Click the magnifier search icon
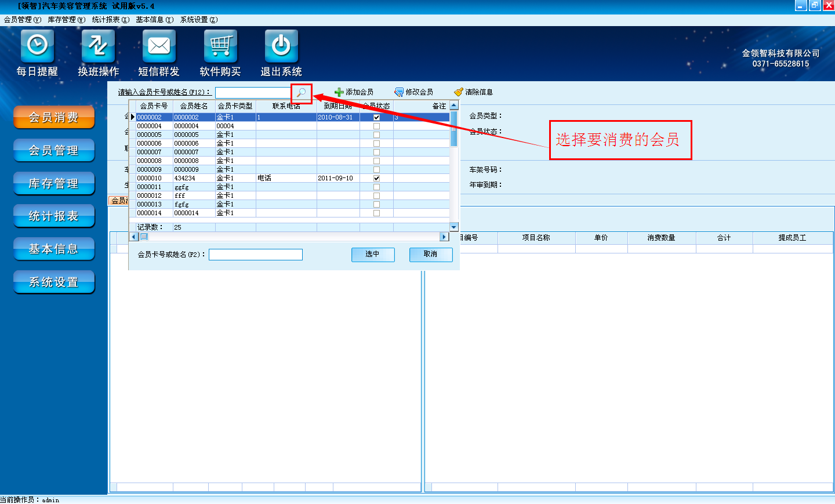The image size is (835, 504). (x=302, y=93)
